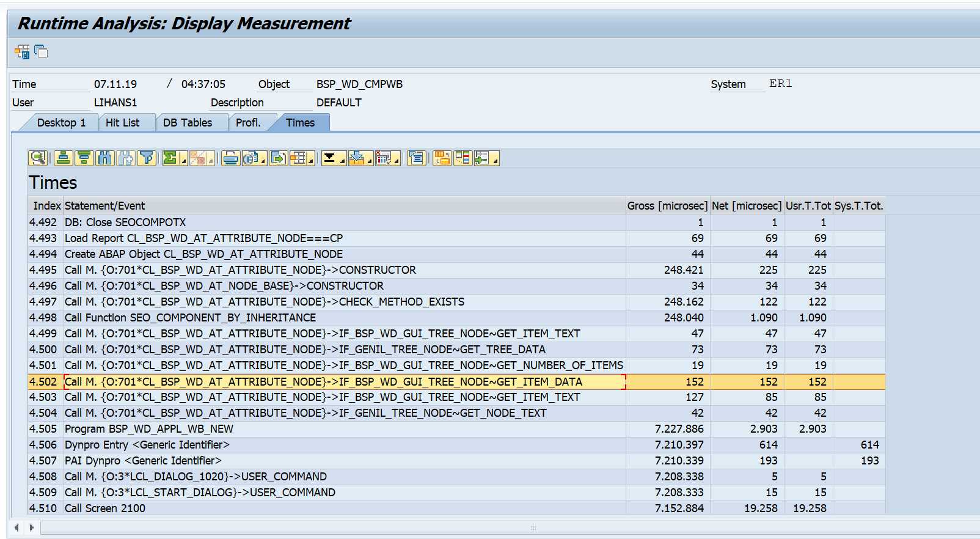980x539 pixels.
Task: Select row Create ABAP Object CL_BSP_WD_AT_ATTRIBUTE_NODE
Action: (456, 254)
